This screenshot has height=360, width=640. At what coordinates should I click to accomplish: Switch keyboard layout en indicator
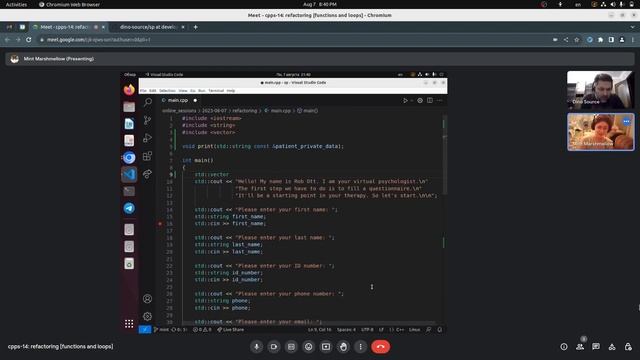(578, 4)
